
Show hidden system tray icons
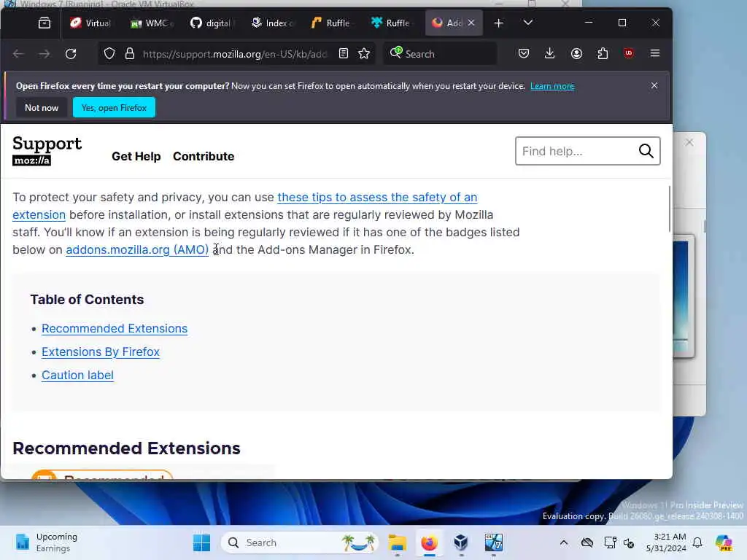point(564,542)
